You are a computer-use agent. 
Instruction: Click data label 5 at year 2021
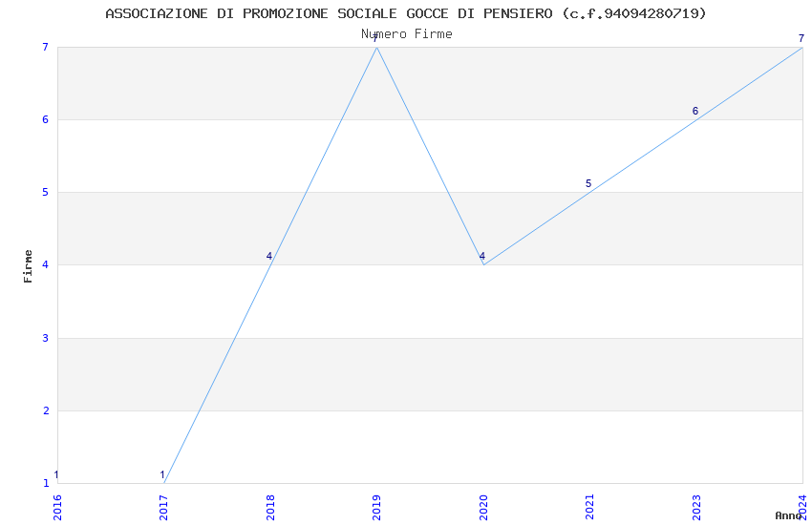click(x=588, y=183)
